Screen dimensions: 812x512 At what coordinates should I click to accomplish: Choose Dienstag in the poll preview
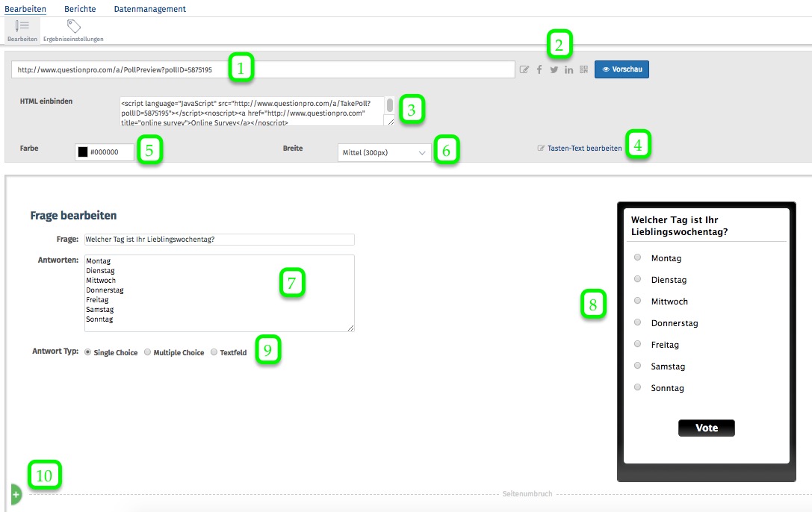[637, 279]
